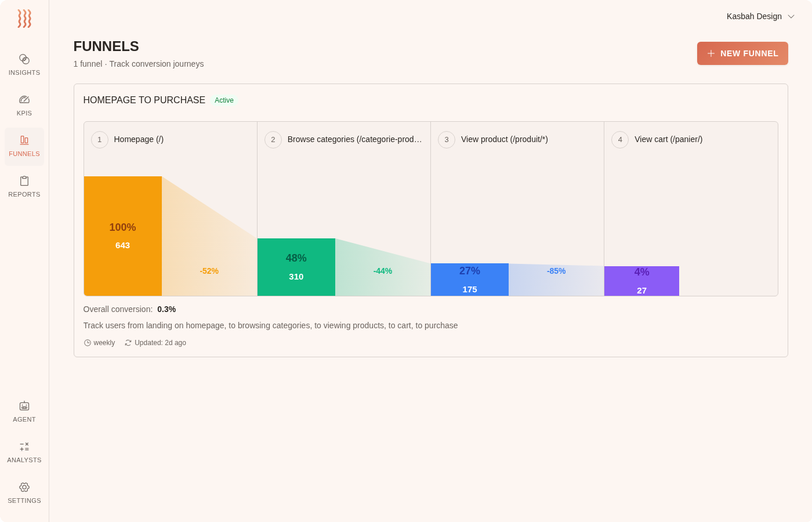Image resolution: width=812 pixels, height=522 pixels.
Task: Click the purple 4% cart bar
Action: (641, 281)
